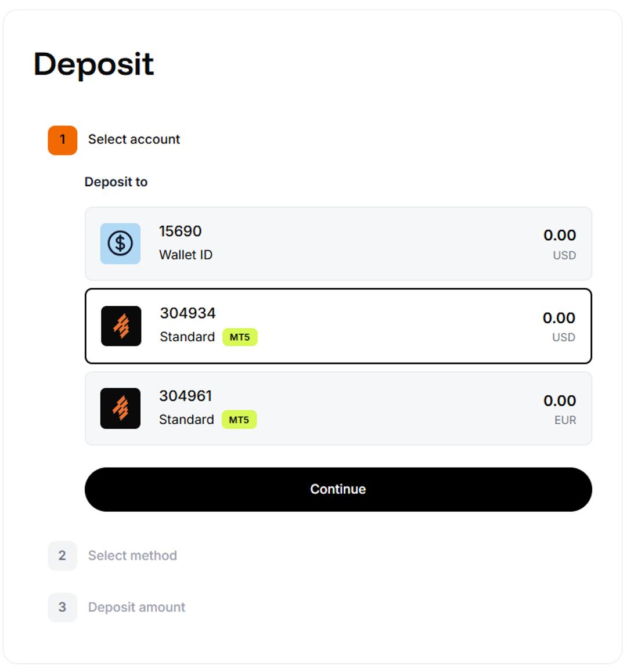Screen dimensions: 627x672
Task: Click the account number 304934 text
Action: click(188, 313)
